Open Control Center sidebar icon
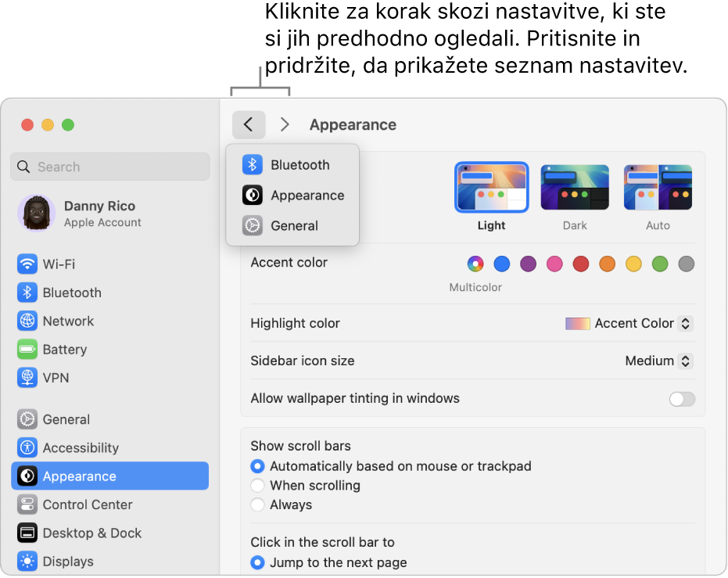The width and height of the screenshot is (728, 578). pos(27,504)
